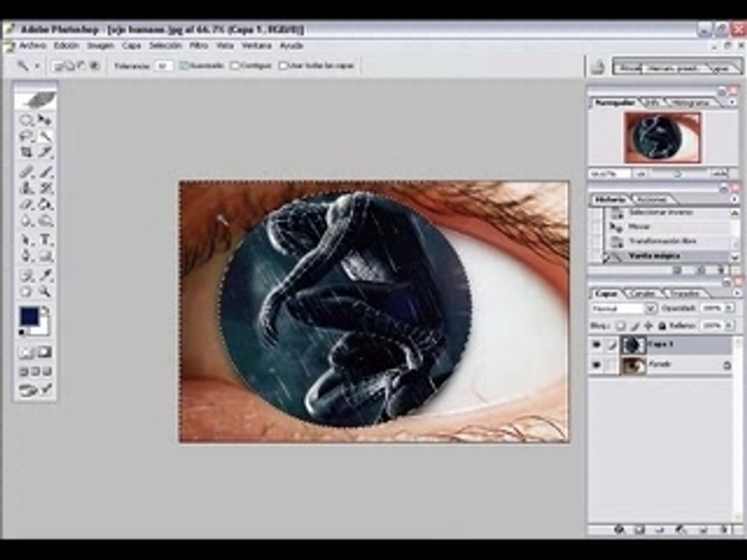Open the Imagen menu

pyautogui.click(x=100, y=46)
